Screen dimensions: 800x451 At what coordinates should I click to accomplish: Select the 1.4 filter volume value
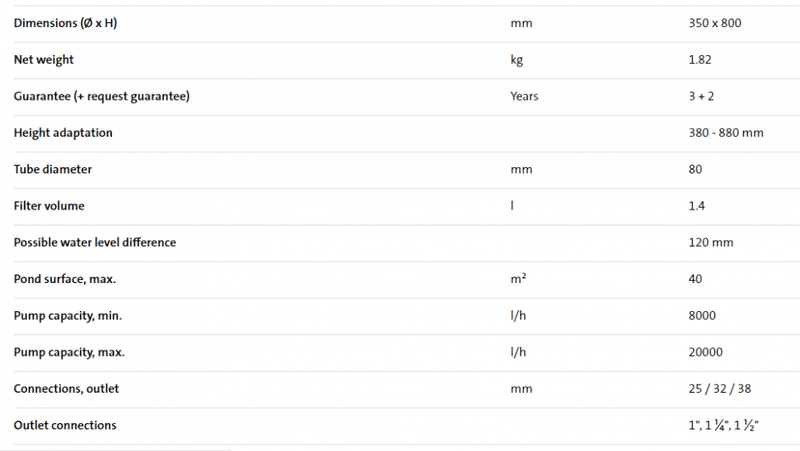point(697,206)
